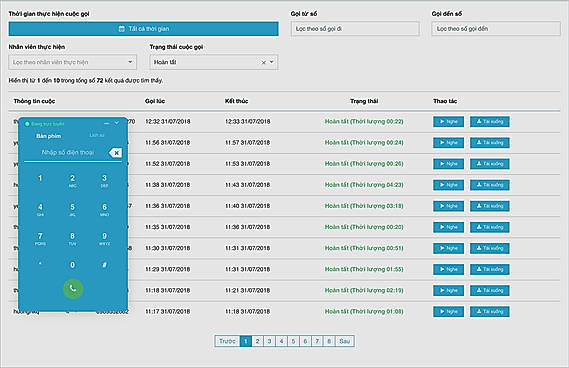Image resolution: width=569 pixels, height=368 pixels.
Task: Tap the hash key on the keypad
Action: click(x=105, y=265)
